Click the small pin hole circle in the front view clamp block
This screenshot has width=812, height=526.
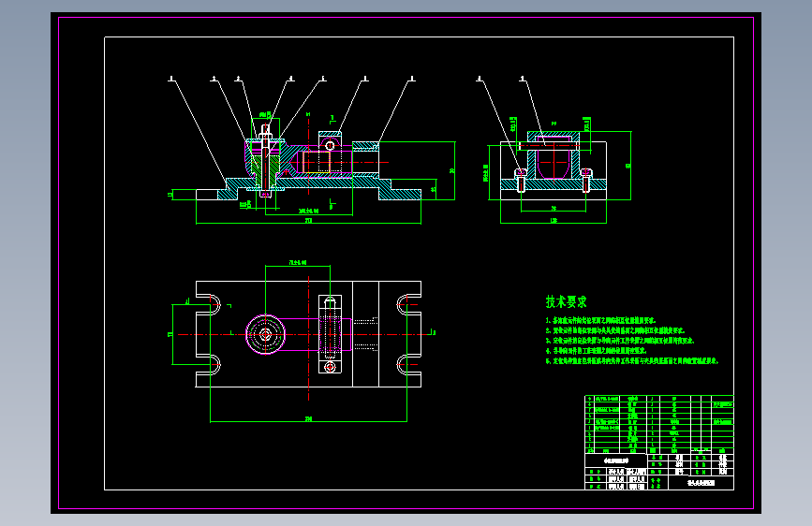click(x=330, y=145)
